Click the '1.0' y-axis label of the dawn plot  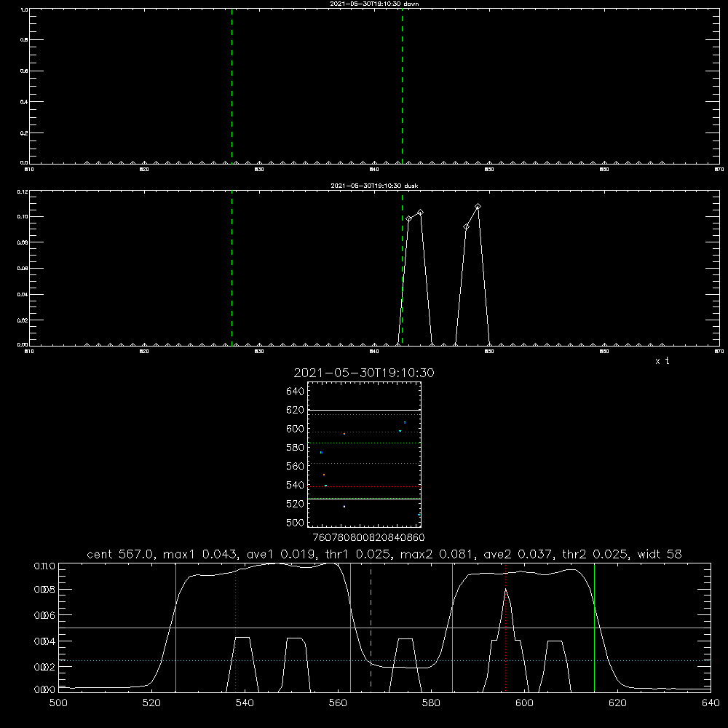[x=24, y=9]
